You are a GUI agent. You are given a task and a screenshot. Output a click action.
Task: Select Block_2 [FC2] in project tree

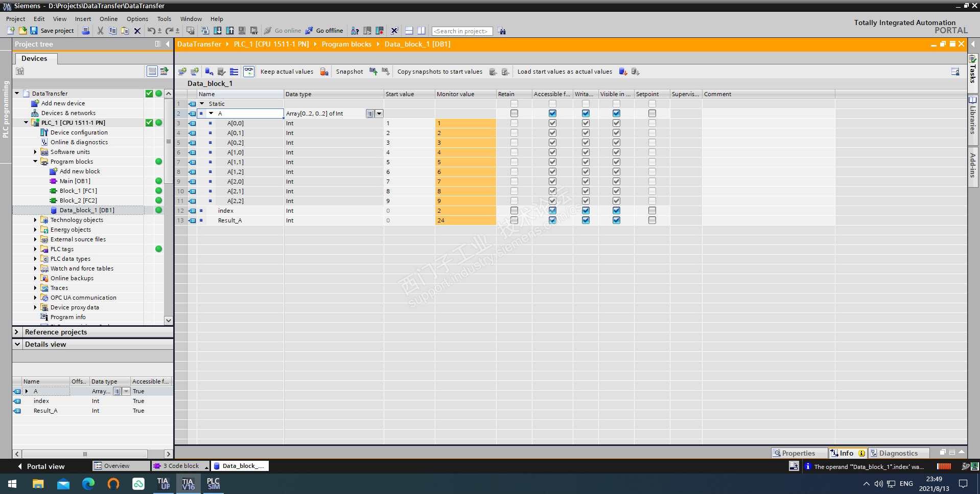[x=78, y=200]
